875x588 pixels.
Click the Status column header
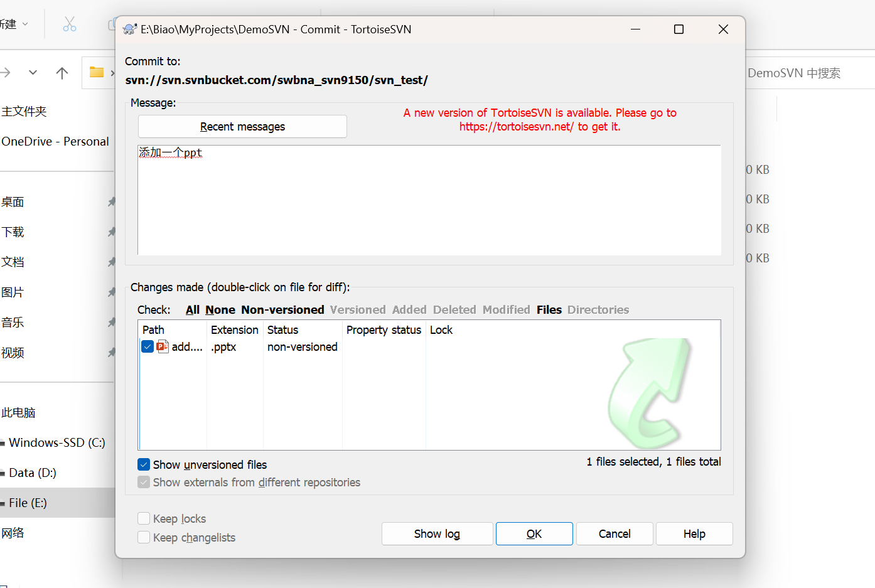(x=282, y=330)
